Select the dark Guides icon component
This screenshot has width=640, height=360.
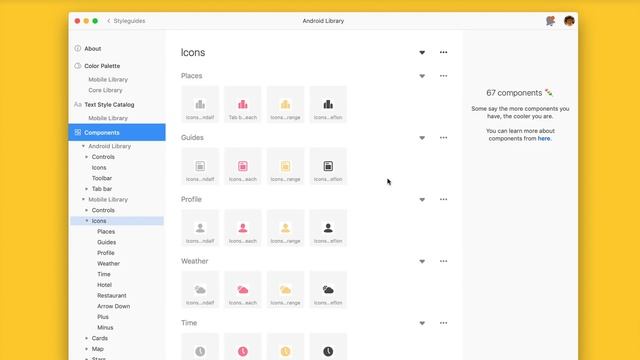click(328, 166)
